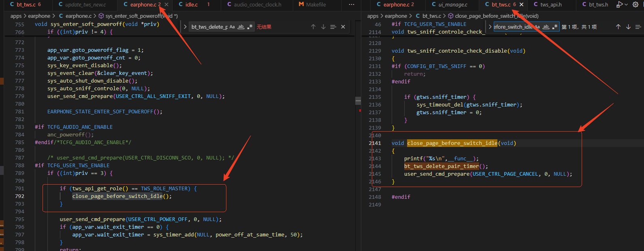The image size is (644, 251).
Task: Click line number 792 in left editor
Action: click(x=19, y=196)
